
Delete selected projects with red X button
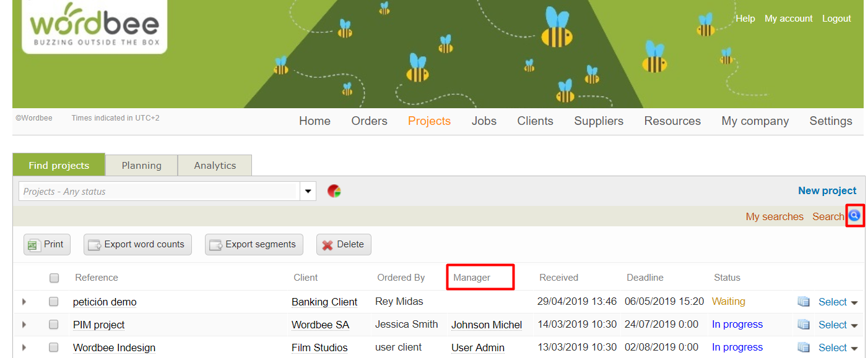343,244
